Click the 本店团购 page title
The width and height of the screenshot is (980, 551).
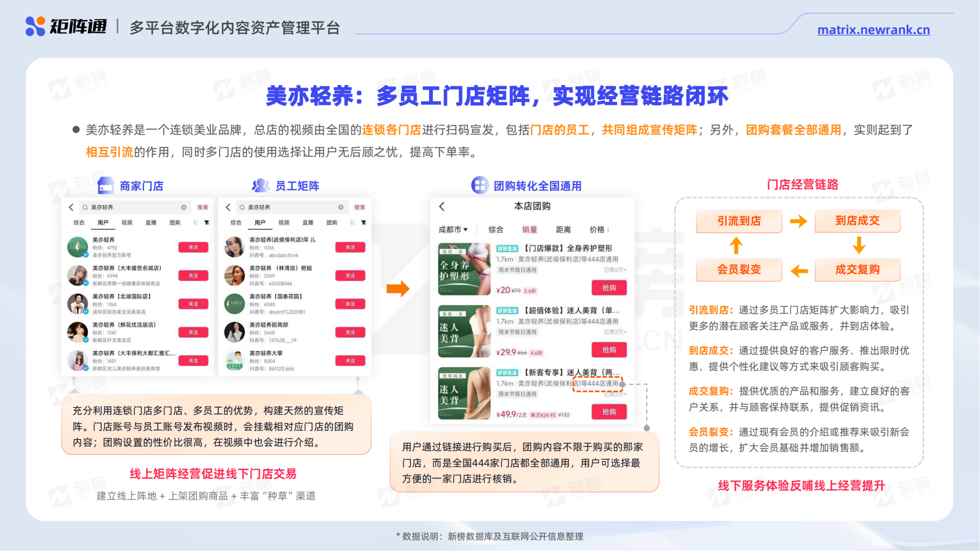coord(532,206)
